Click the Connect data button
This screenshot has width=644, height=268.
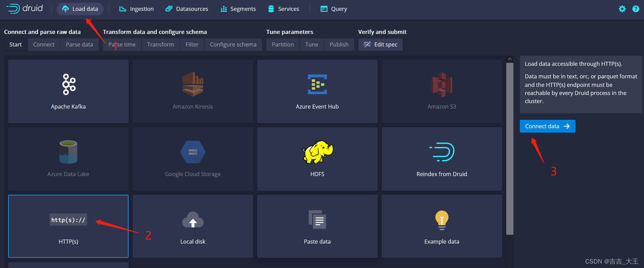[x=548, y=126]
